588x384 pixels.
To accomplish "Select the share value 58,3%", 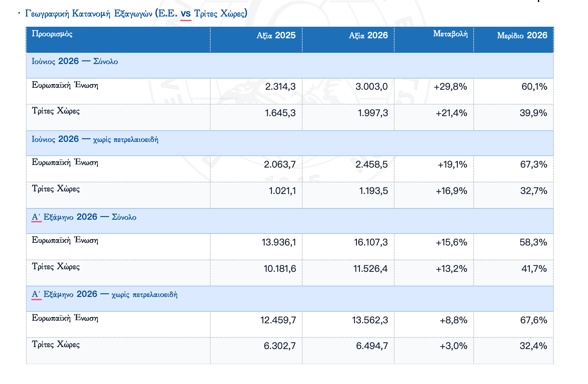I will [x=534, y=242].
